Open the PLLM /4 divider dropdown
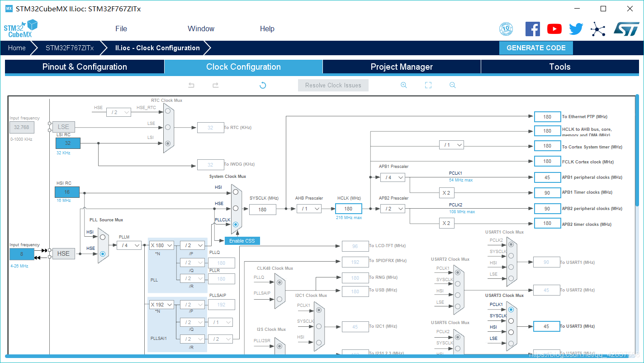This screenshot has height=363, width=644. coord(129,245)
